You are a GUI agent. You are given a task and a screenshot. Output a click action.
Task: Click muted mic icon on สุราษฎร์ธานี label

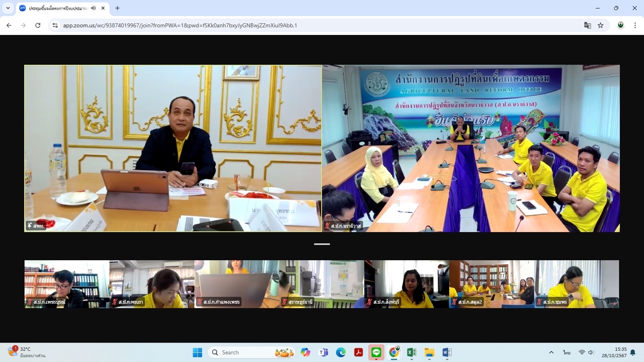[285, 302]
